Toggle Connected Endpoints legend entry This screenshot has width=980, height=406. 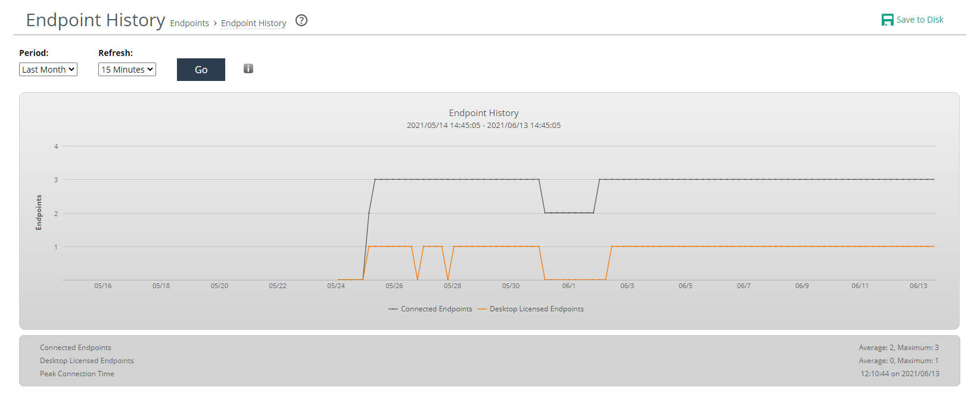[430, 309]
